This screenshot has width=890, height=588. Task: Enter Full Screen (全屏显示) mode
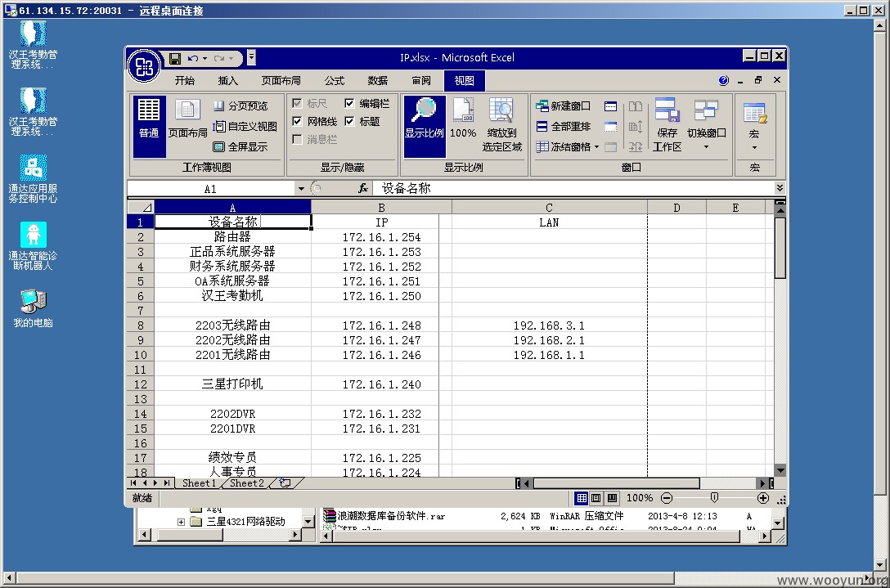240,147
